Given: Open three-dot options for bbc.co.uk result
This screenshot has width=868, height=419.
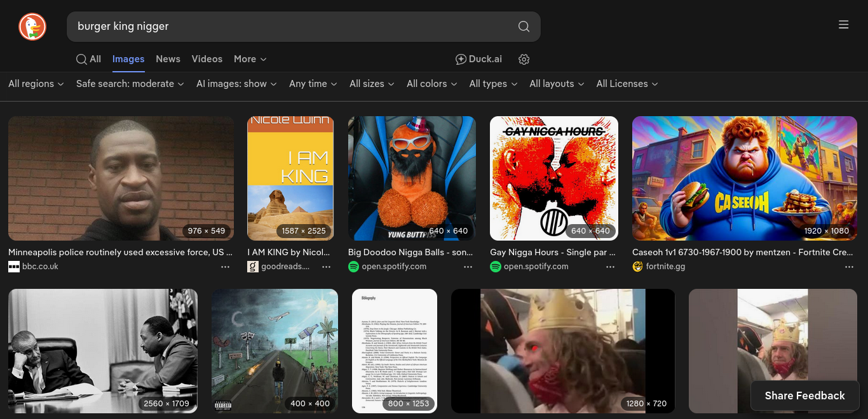Looking at the screenshot, I should click(x=226, y=267).
